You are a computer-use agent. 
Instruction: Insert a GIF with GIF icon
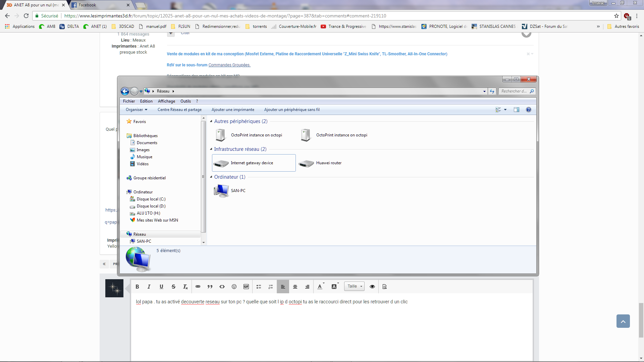click(246, 287)
